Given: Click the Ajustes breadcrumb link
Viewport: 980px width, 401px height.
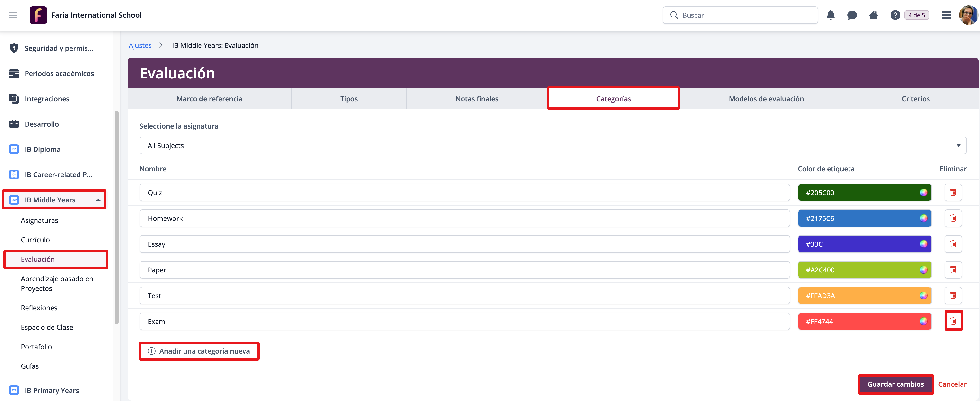Looking at the screenshot, I should click(x=140, y=45).
